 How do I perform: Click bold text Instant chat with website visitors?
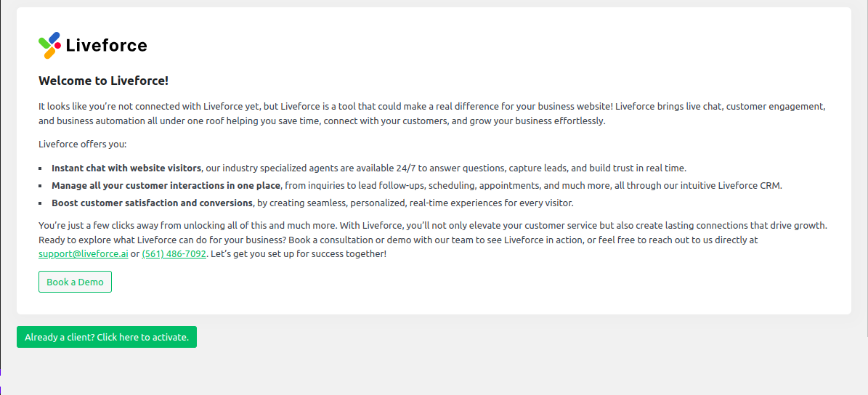pyautogui.click(x=126, y=168)
